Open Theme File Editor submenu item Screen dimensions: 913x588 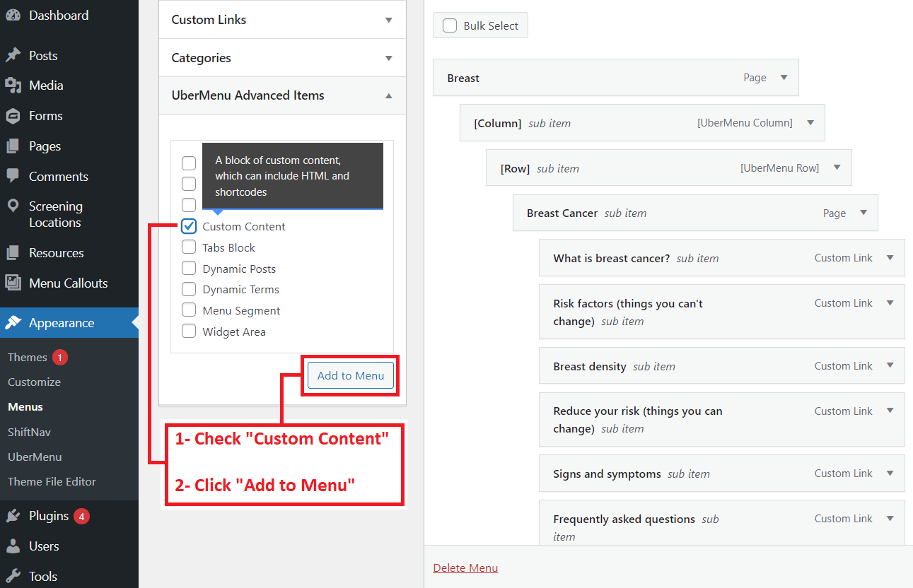52,481
